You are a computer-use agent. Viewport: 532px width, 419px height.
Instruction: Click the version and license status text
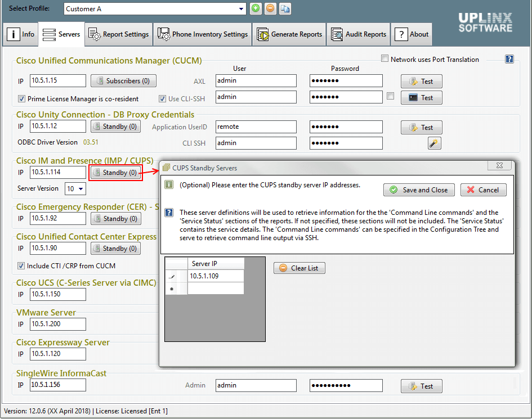[x=86, y=411]
